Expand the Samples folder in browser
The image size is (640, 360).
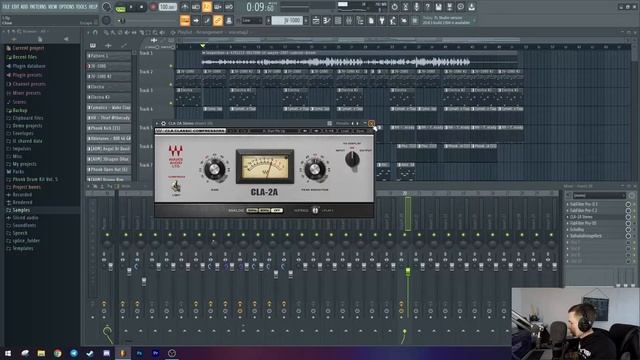[x=21, y=210]
